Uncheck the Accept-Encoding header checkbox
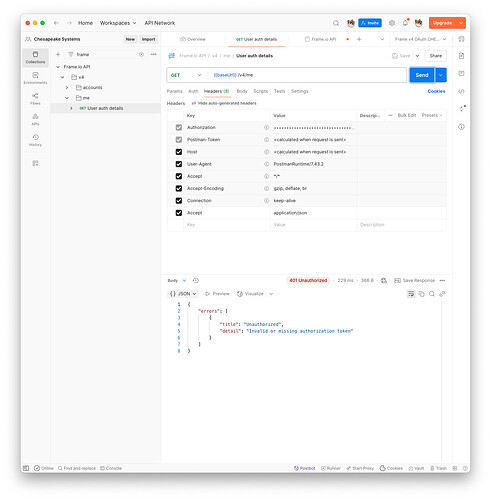Image resolution: width=491 pixels, height=500 pixels. (x=179, y=188)
